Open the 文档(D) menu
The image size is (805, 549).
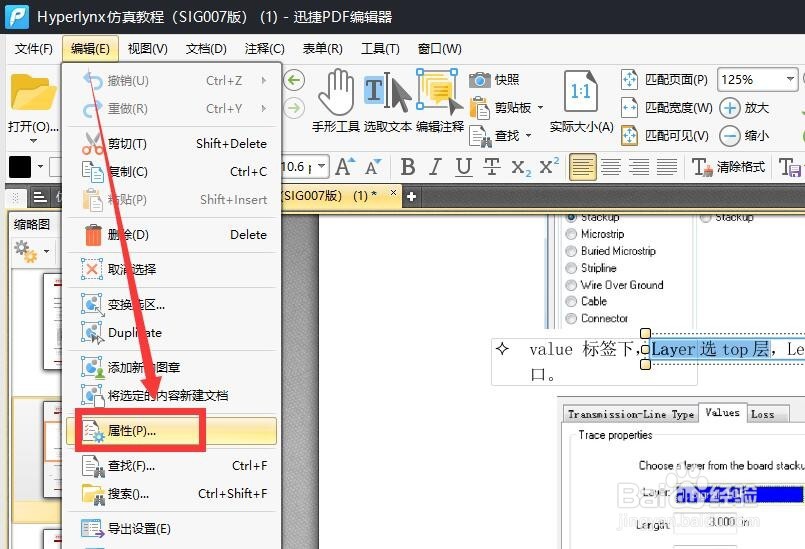206,49
